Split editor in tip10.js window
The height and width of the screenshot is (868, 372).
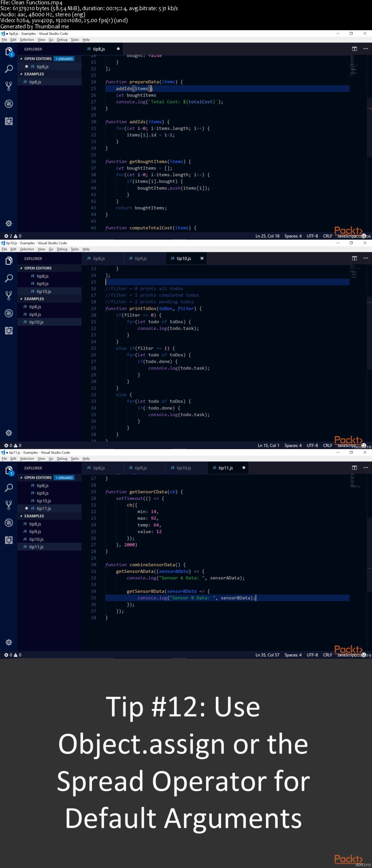pyautogui.click(x=355, y=258)
